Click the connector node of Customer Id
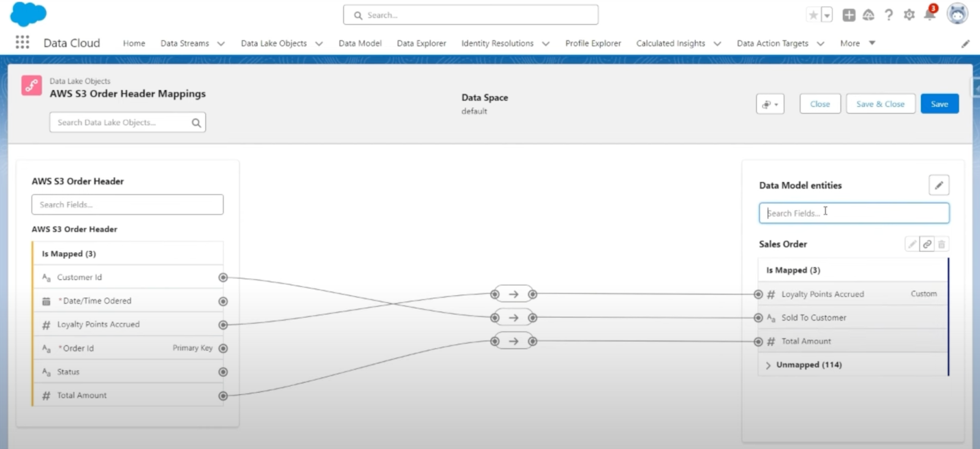980x449 pixels. point(223,277)
